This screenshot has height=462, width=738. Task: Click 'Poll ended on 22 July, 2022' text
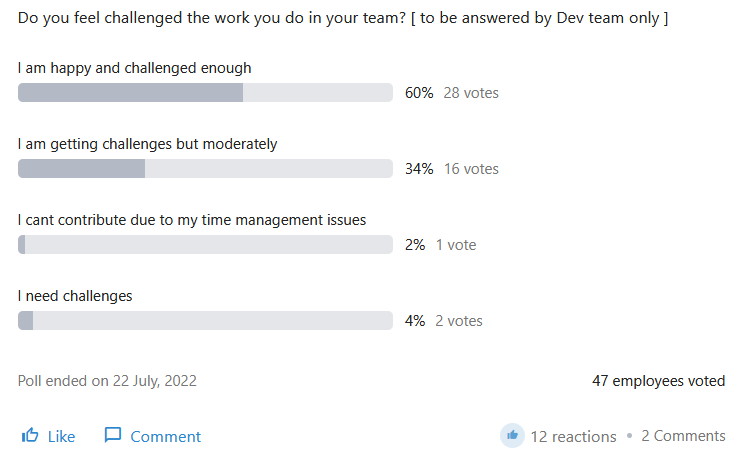point(107,381)
